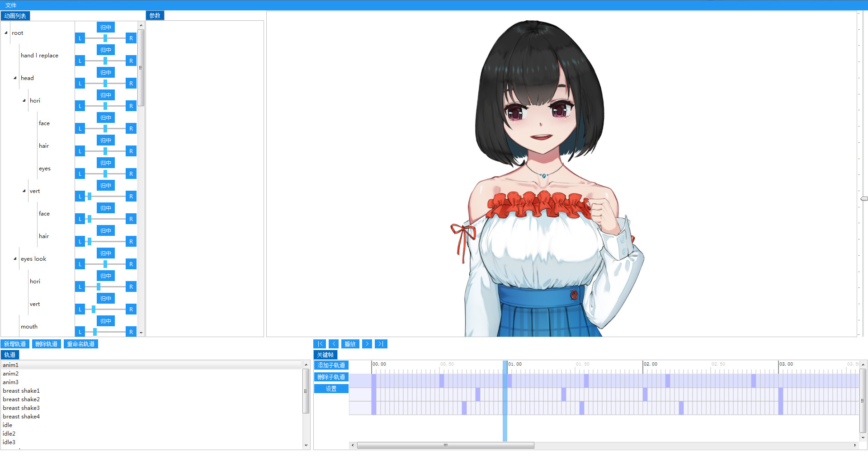Collapse the head tree node
The height and width of the screenshot is (460, 868).
15,78
